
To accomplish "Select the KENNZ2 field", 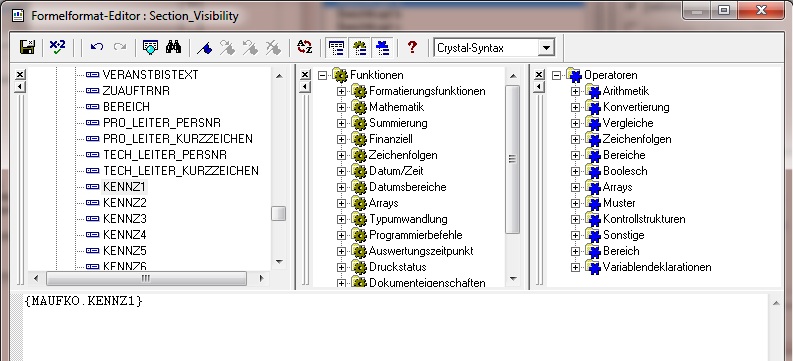I will (124, 203).
